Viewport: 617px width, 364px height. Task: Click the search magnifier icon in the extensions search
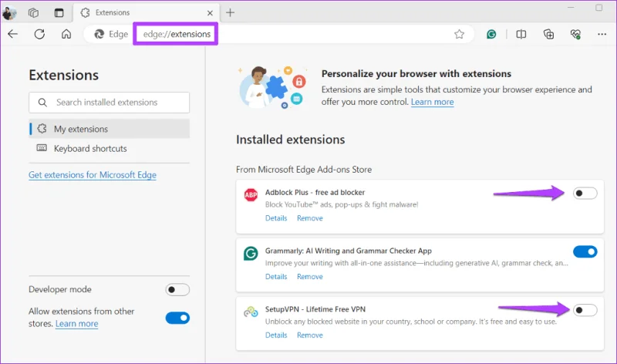(42, 103)
